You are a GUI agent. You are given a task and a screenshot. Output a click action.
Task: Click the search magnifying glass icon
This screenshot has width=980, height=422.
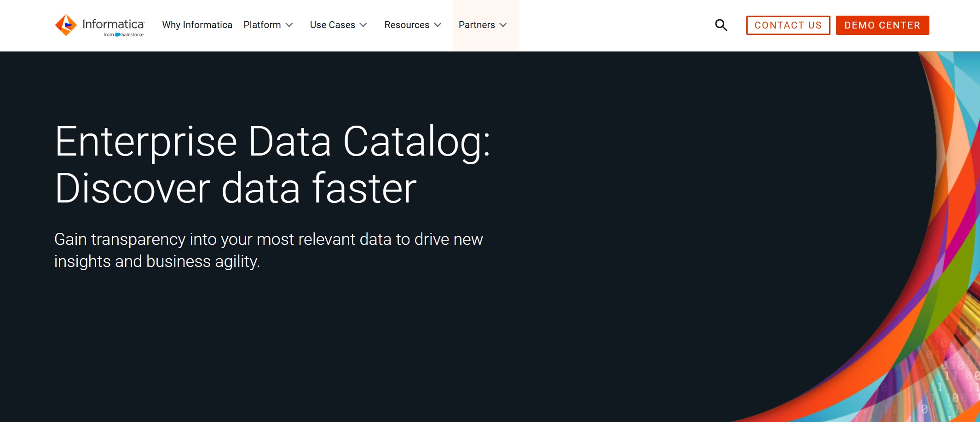coord(721,25)
